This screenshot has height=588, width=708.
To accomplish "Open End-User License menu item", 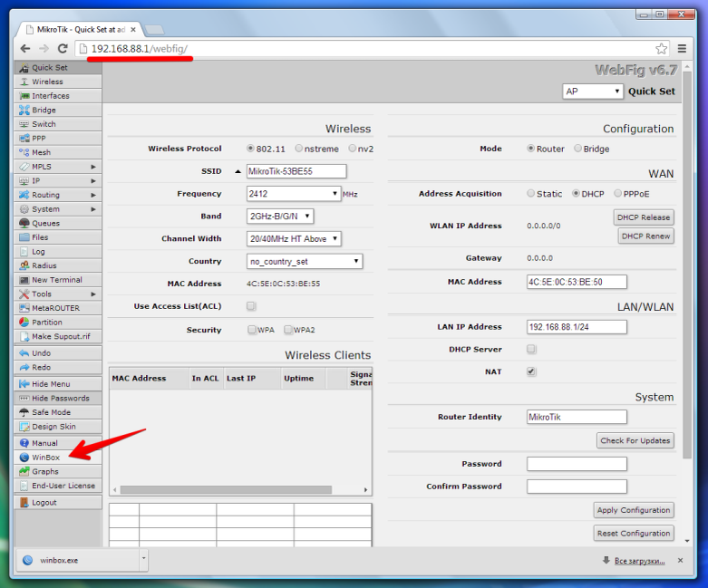I will pyautogui.click(x=58, y=486).
